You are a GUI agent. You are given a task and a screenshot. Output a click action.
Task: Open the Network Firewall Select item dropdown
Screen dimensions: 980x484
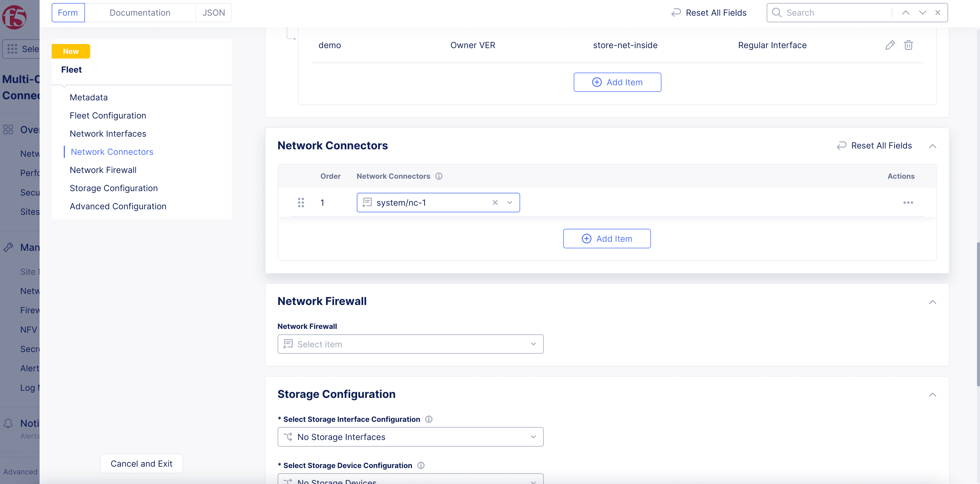[x=411, y=344]
